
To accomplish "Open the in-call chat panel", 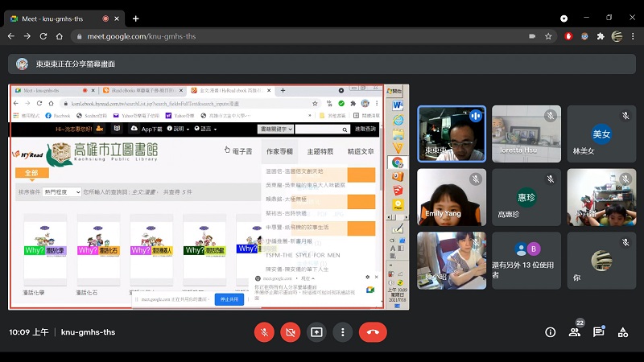I will point(599,331).
